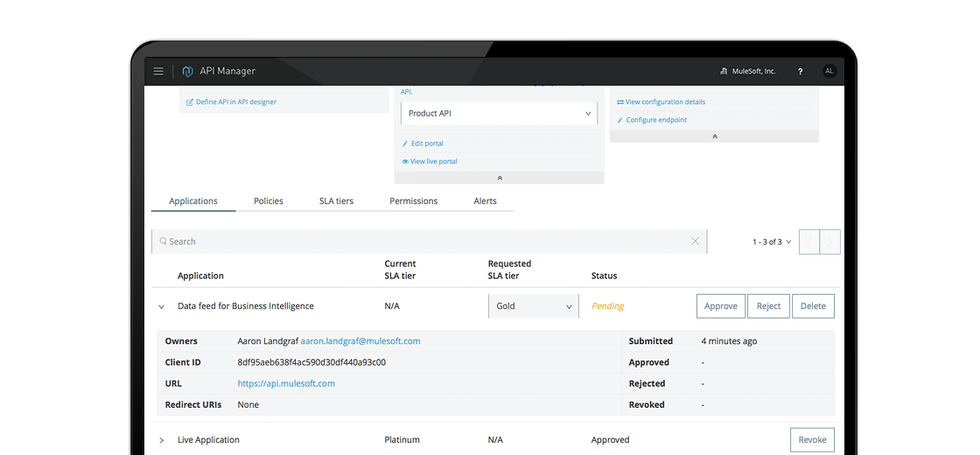Collapse the Data feed for Business Intelligence row
980x455 pixels.
click(x=161, y=307)
